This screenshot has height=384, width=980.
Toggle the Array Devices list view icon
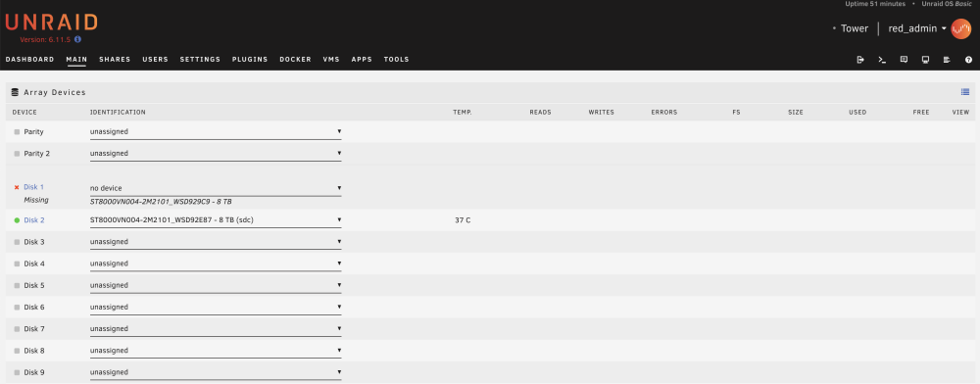click(x=965, y=92)
